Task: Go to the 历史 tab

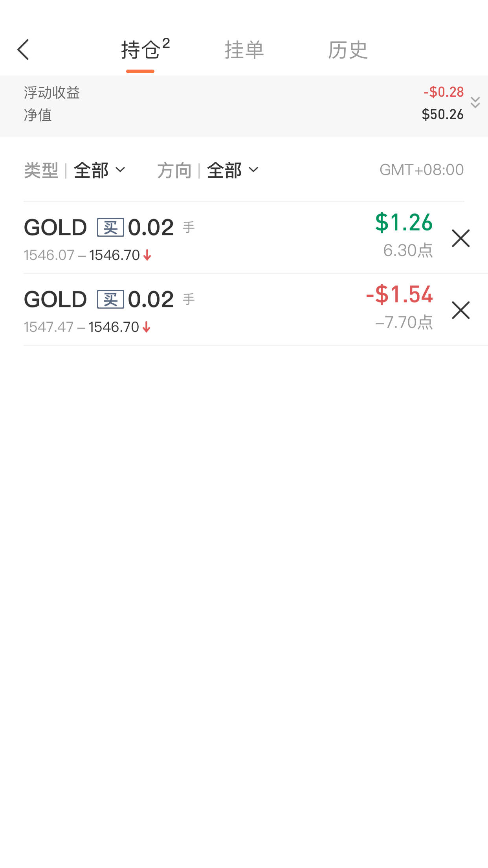Action: [x=348, y=50]
